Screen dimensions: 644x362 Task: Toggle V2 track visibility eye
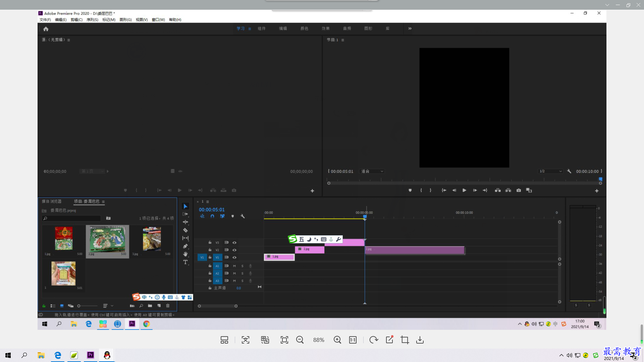click(x=234, y=250)
